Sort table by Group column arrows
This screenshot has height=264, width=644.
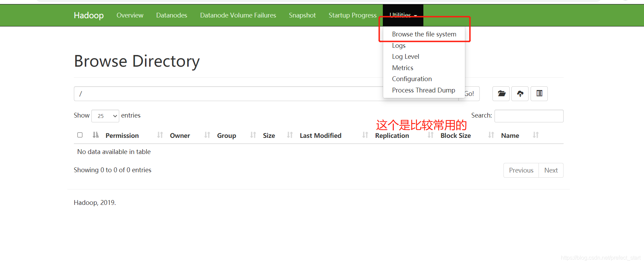(253, 135)
